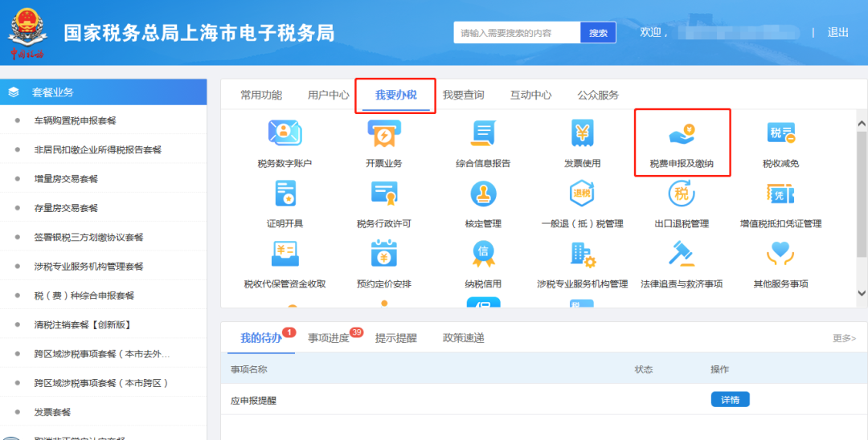Click 更多> link

844,338
